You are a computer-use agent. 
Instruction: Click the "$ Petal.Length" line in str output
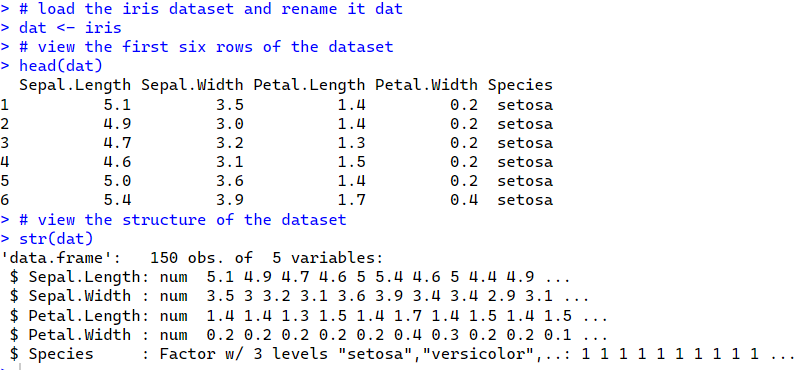point(308,315)
